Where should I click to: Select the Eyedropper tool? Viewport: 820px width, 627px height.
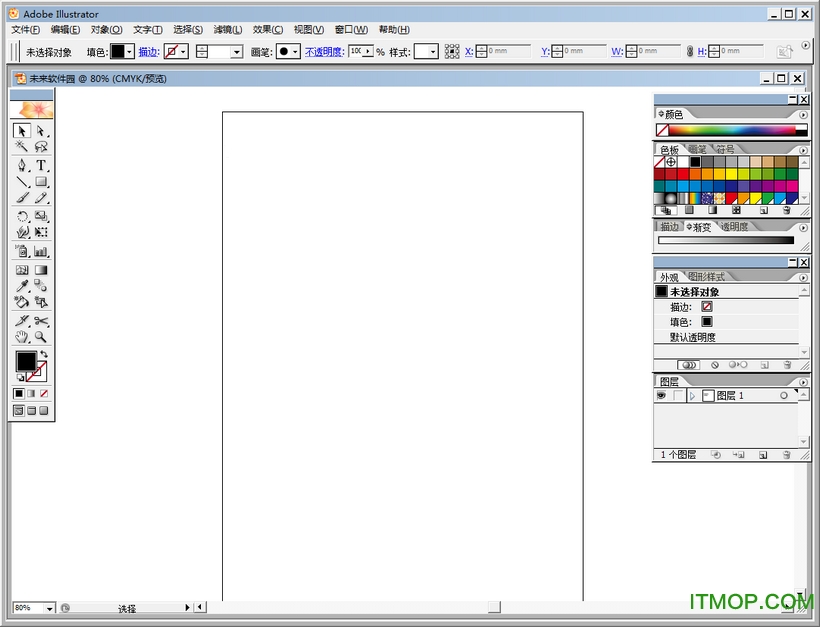pyautogui.click(x=21, y=286)
